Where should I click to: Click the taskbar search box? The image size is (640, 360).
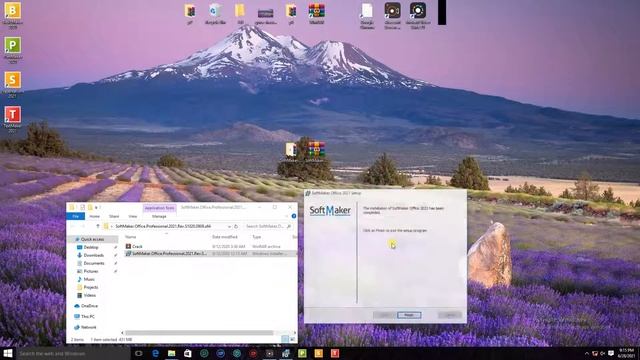click(x=73, y=353)
